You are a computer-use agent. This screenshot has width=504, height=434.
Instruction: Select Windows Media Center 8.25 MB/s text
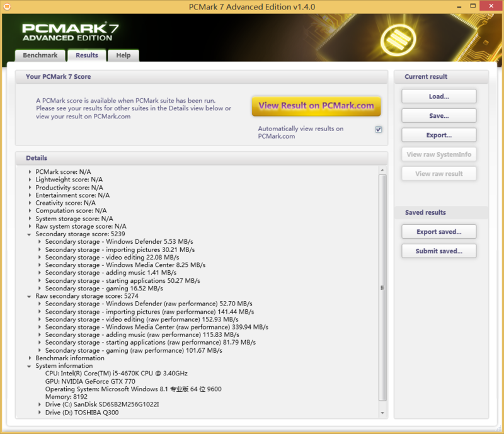[x=125, y=265]
